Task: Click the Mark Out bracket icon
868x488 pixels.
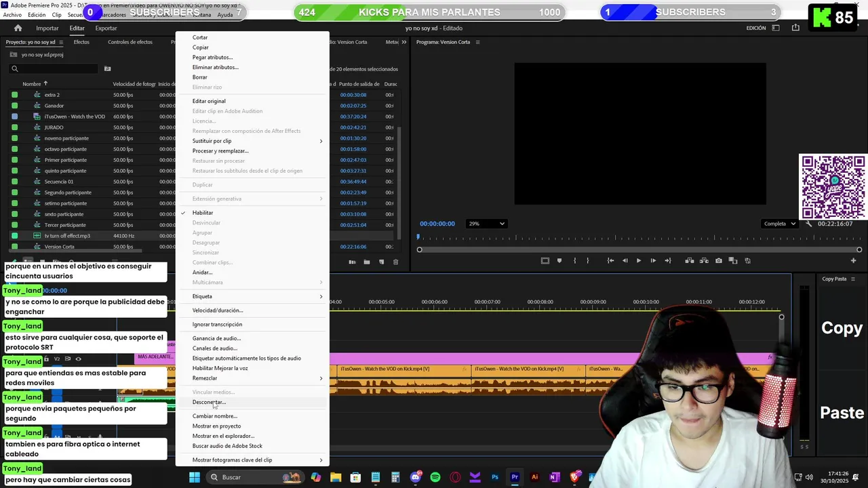Action: [588, 260]
